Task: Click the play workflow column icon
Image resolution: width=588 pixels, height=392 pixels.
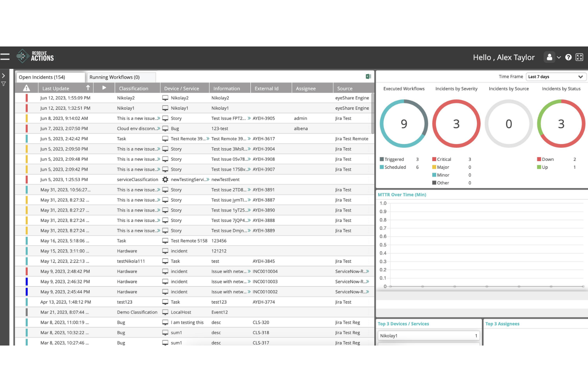Action: [x=104, y=88]
